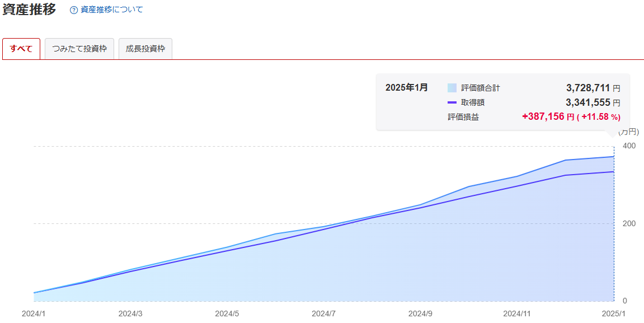Screen dimensions: 644x323
Task: Open the 資産推移について link
Action: pyautogui.click(x=111, y=10)
